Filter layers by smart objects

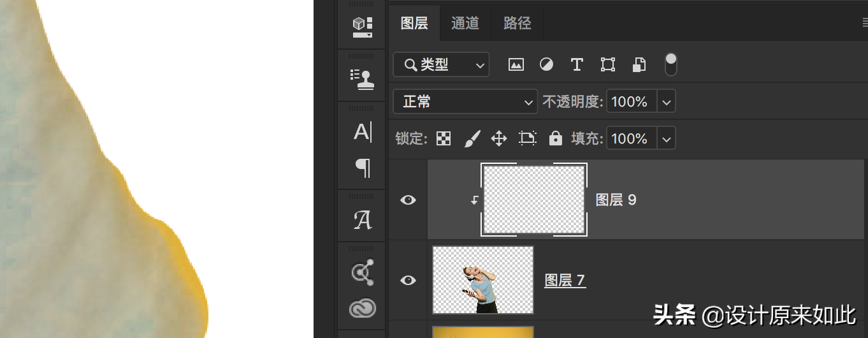[639, 64]
